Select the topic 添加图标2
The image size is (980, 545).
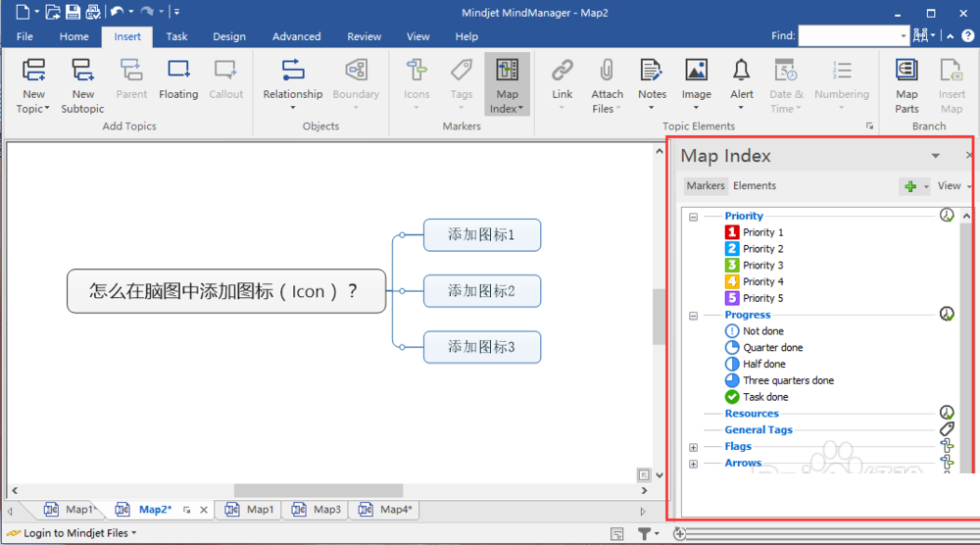click(482, 291)
